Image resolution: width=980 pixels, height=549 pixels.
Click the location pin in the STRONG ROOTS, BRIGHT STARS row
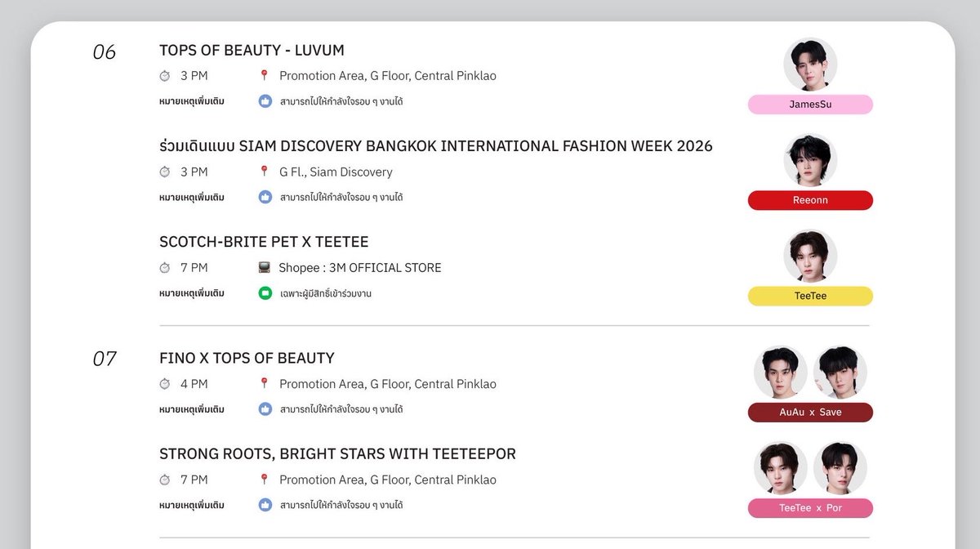264,480
